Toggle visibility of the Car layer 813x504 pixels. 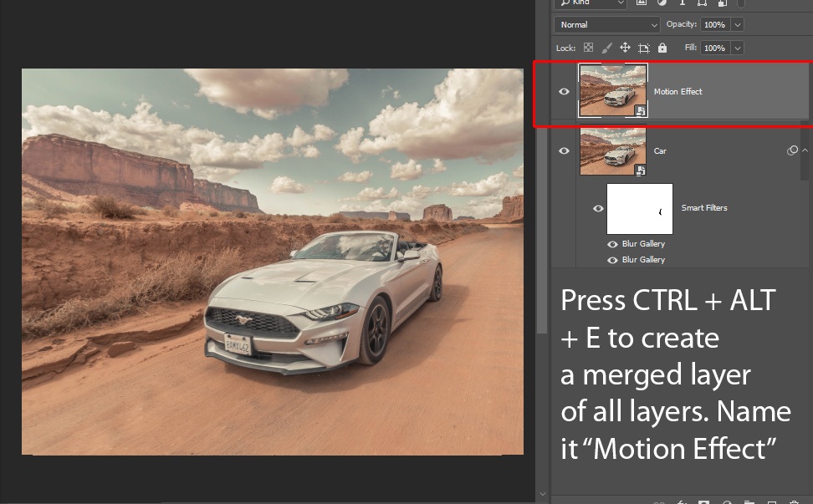564,151
